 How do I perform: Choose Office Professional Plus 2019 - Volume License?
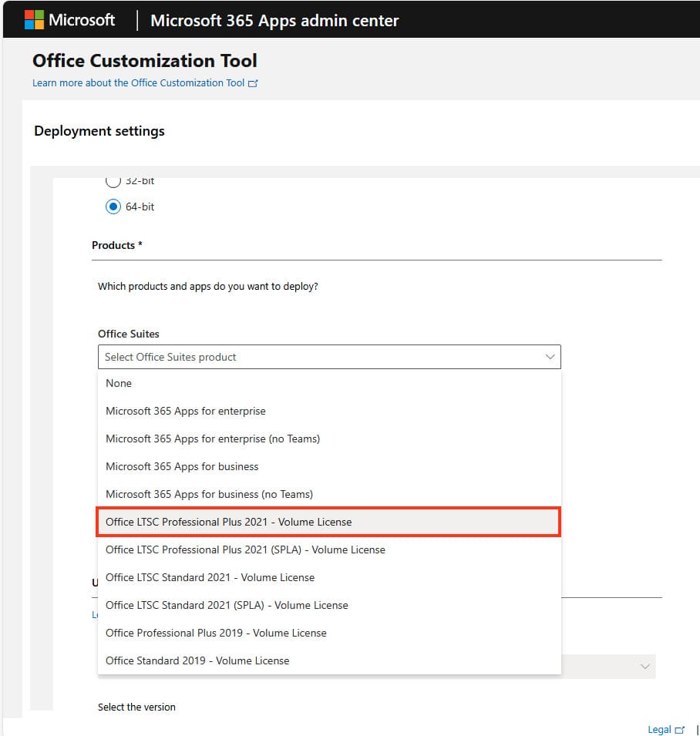(x=216, y=633)
